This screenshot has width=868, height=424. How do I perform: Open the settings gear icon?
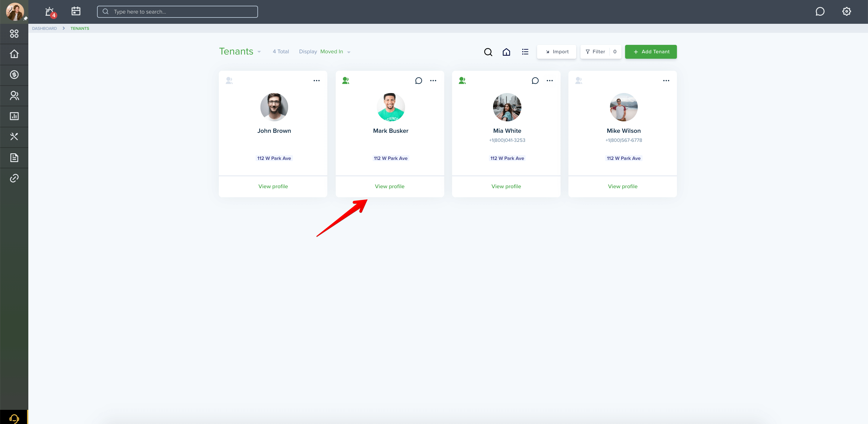point(846,11)
